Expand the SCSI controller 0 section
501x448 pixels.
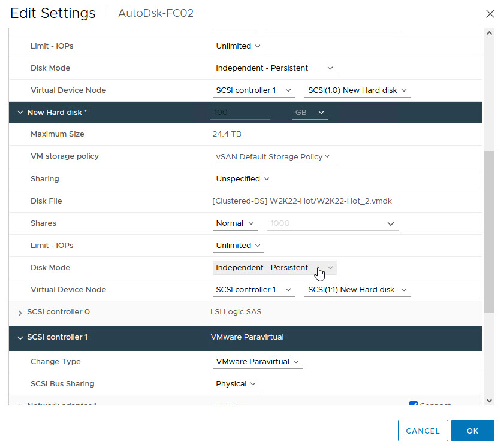tap(20, 313)
